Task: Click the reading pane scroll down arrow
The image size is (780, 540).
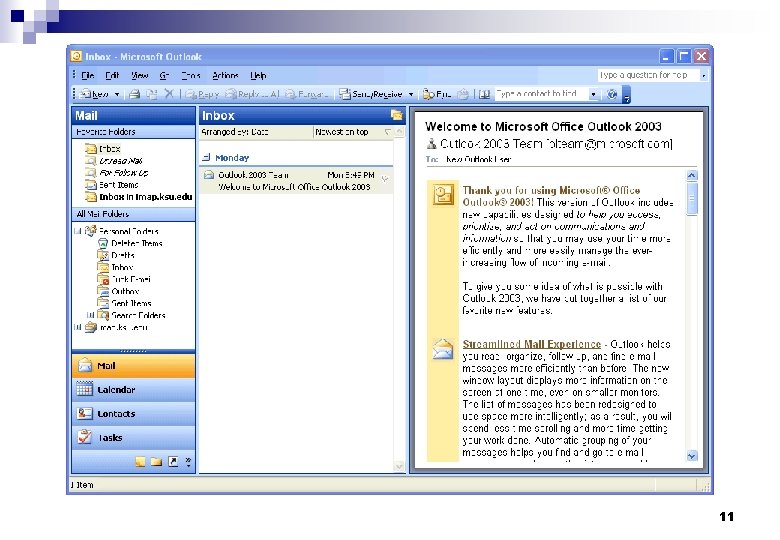Action: click(x=692, y=455)
